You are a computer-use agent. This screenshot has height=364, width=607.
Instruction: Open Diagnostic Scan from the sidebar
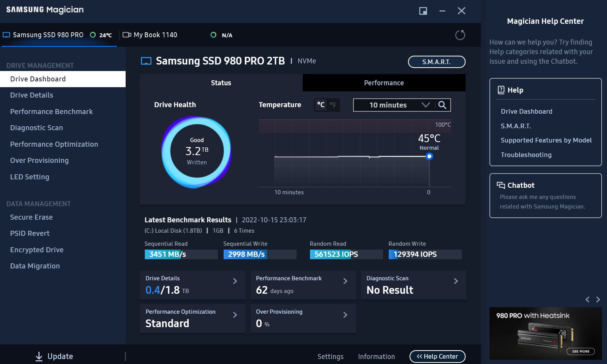point(63,128)
